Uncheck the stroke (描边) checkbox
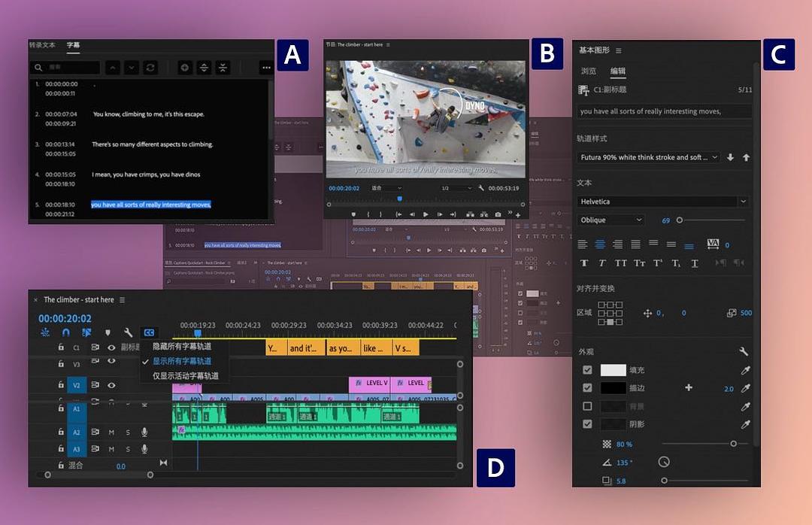The width and height of the screenshot is (812, 525). tap(587, 388)
